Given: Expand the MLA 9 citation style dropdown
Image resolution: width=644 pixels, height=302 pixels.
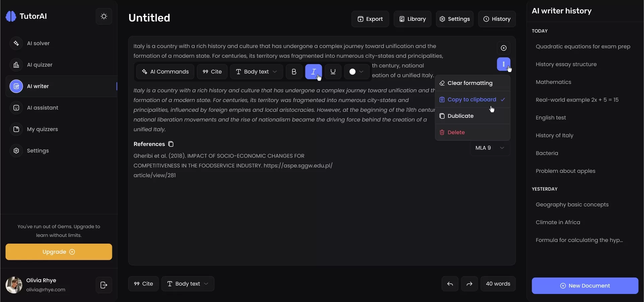Looking at the screenshot, I should 490,148.
